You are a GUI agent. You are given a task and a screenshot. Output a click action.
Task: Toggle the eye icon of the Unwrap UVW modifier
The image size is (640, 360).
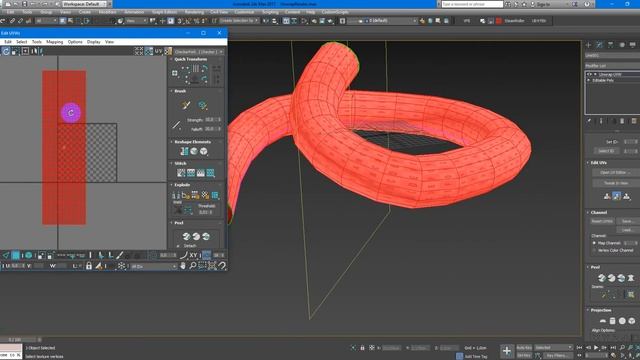coord(589,74)
